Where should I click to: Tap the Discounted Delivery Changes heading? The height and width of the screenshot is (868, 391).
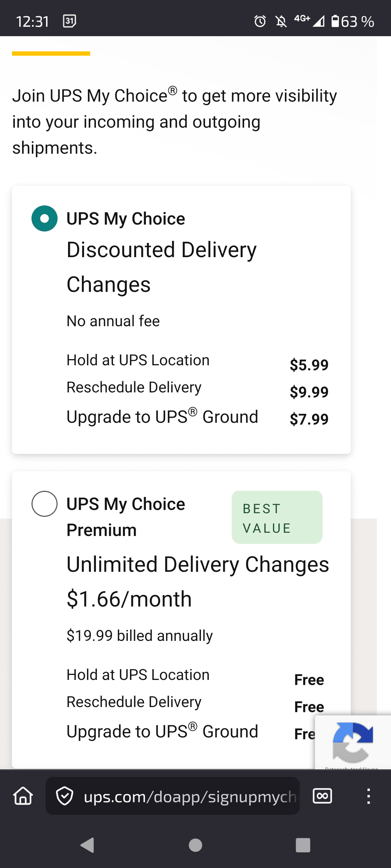click(161, 267)
